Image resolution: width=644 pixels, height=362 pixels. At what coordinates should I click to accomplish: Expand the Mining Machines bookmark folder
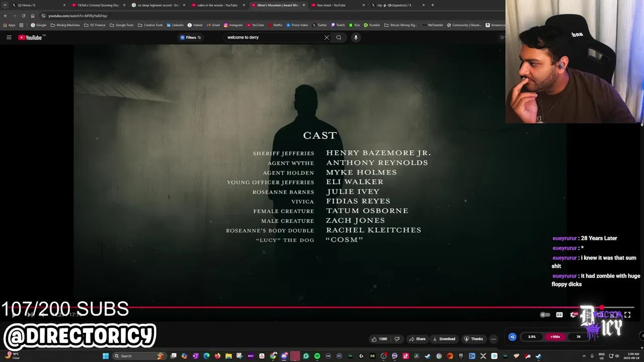pyautogui.click(x=64, y=25)
